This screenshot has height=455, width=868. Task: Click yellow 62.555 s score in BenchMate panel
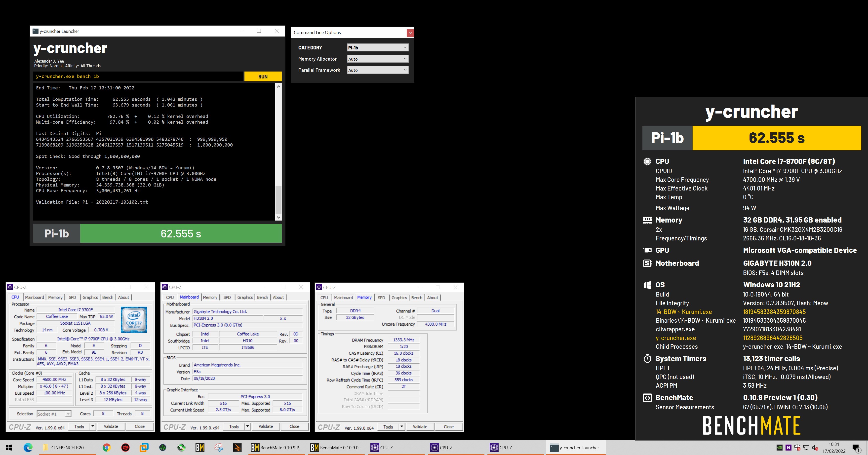tap(777, 138)
